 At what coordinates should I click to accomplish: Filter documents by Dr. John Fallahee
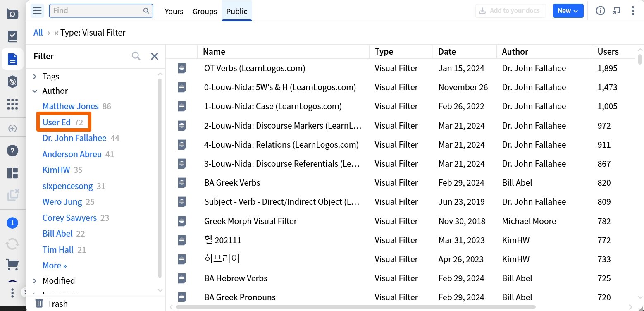pos(74,138)
